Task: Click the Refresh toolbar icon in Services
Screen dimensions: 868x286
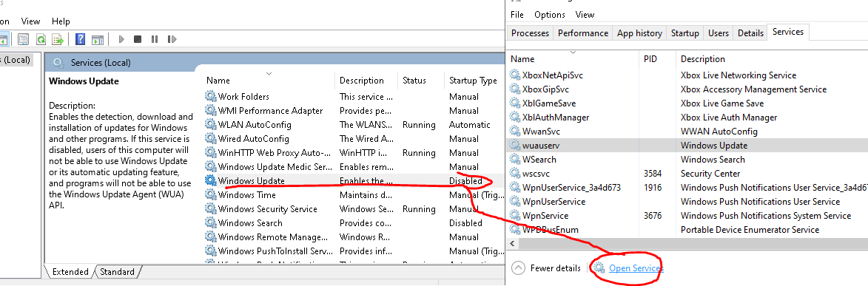Action: click(41, 39)
